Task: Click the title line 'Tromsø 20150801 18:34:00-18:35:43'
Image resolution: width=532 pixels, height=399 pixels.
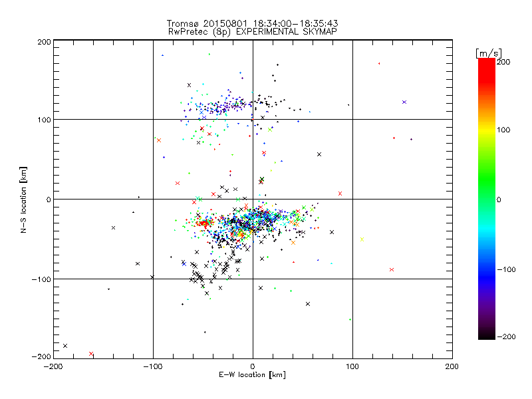Action: [x=252, y=23]
